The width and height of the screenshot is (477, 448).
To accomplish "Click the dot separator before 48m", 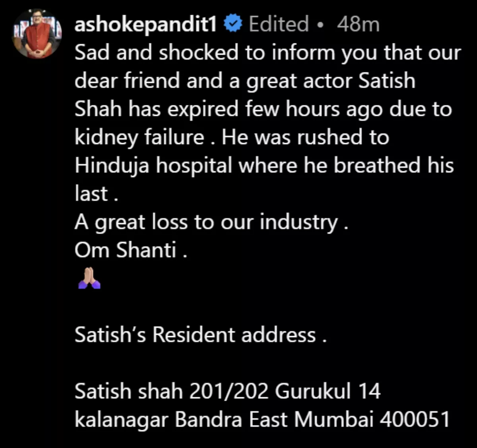I will click(x=321, y=25).
